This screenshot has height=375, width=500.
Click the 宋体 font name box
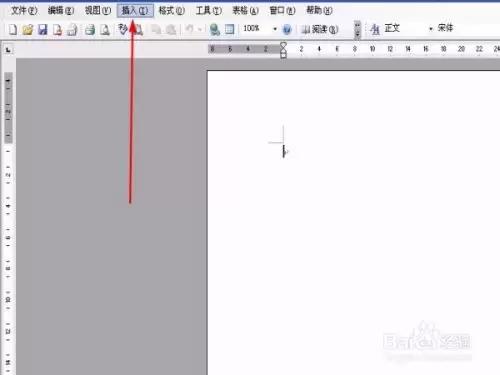[x=467, y=28]
